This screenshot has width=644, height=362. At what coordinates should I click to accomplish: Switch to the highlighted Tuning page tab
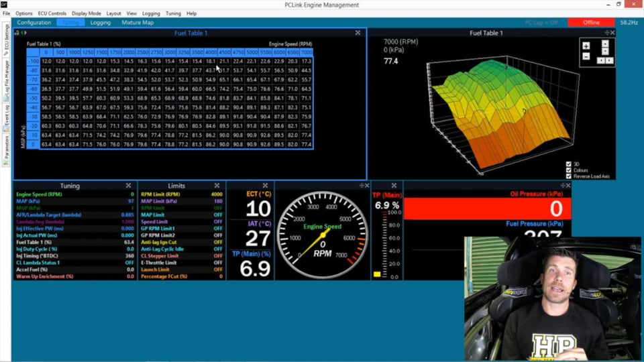click(70, 23)
